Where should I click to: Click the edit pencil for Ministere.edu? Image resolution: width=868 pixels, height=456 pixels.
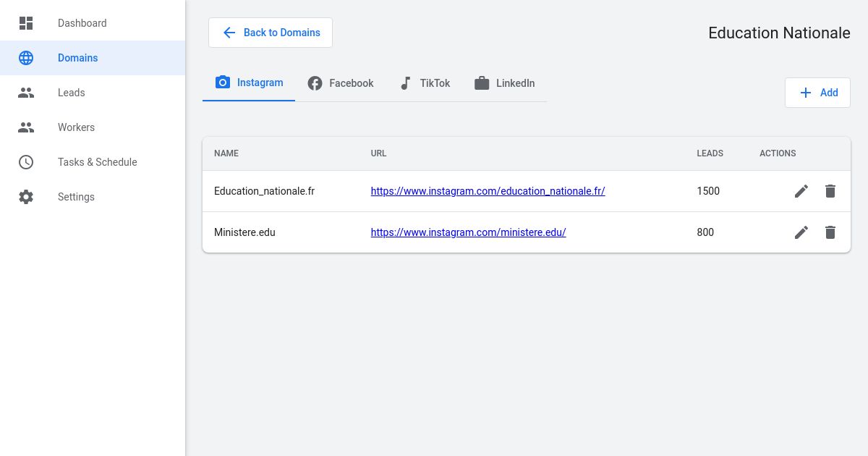pos(801,232)
